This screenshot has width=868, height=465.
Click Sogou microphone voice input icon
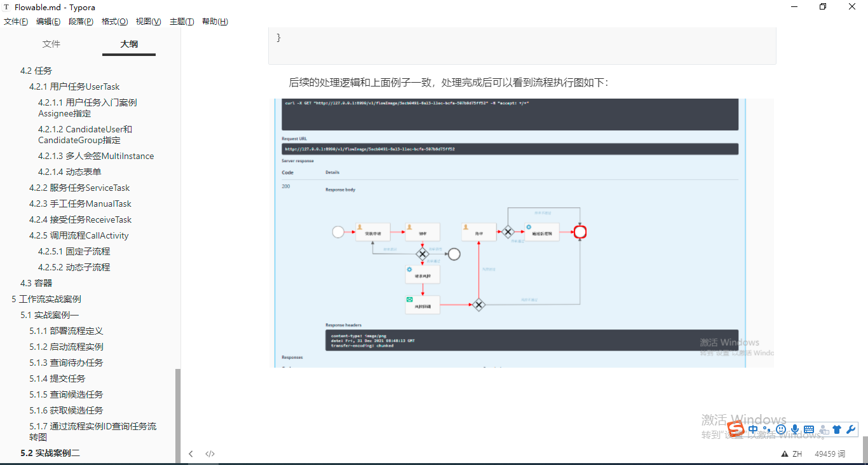tap(795, 429)
